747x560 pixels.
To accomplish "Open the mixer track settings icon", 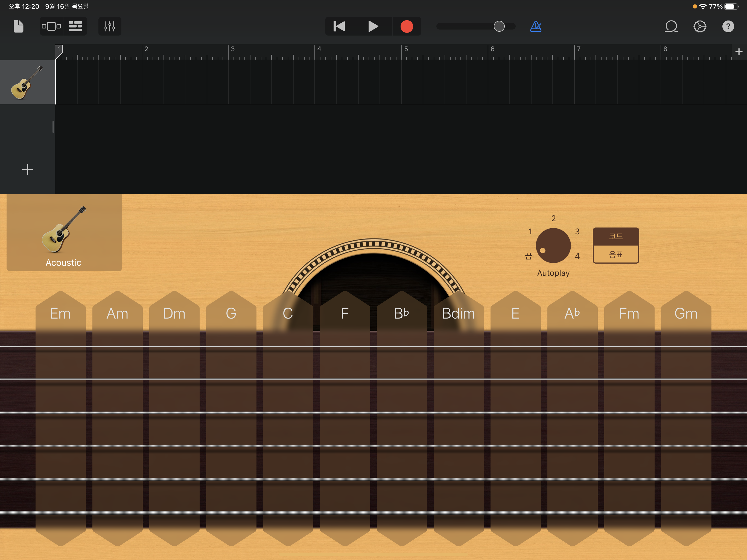I will (x=110, y=26).
